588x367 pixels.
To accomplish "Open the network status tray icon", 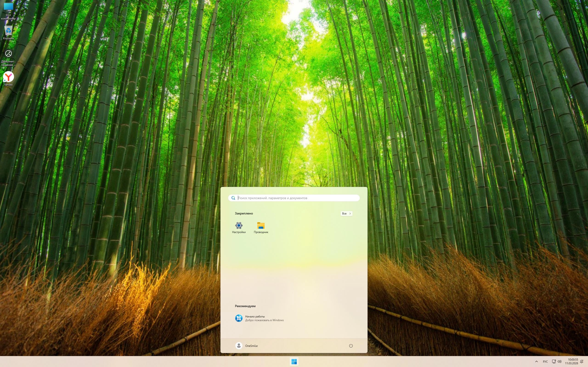I will (x=554, y=361).
